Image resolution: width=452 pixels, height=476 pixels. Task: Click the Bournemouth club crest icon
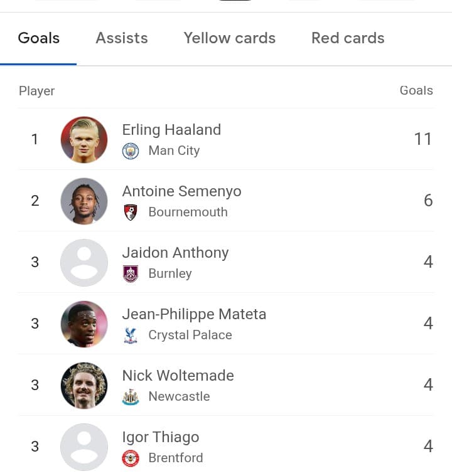tap(131, 212)
